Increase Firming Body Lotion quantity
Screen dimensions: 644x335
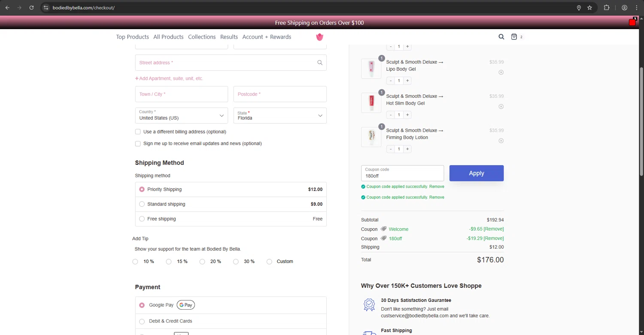(407, 149)
